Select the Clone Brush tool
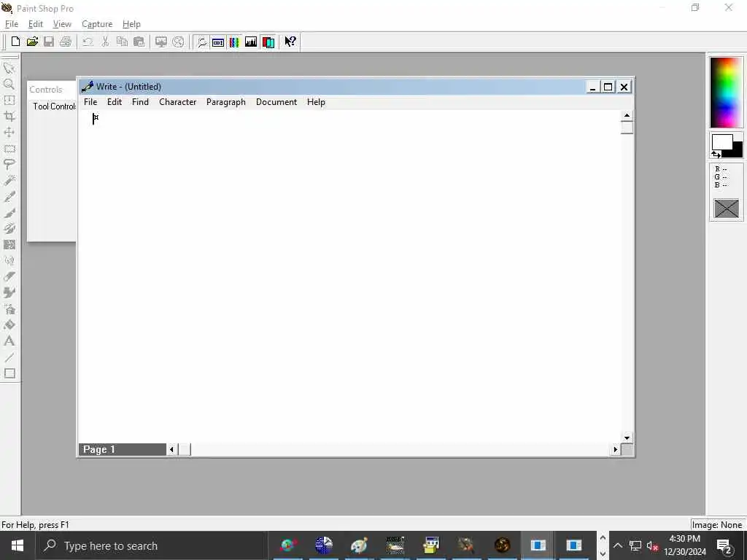The width and height of the screenshot is (747, 560). pos(9,228)
